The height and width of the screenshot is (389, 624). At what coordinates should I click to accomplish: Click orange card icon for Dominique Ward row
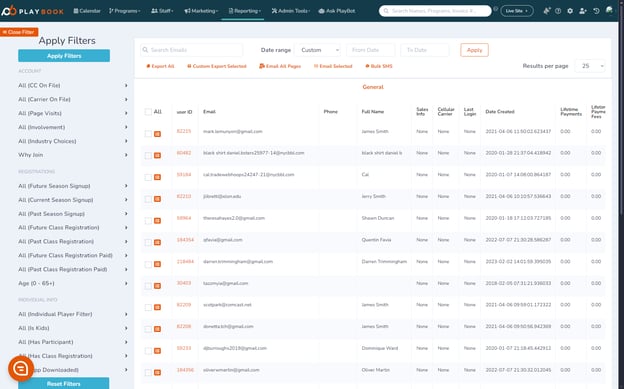[157, 351]
